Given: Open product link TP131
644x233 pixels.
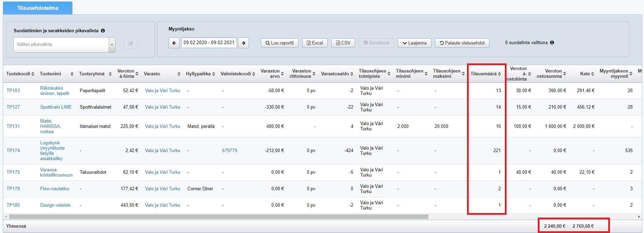Looking at the screenshot, I should point(13,126).
